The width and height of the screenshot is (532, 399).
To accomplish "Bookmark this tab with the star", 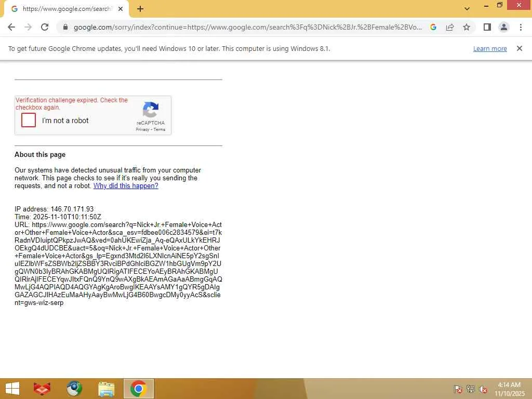I will (467, 27).
